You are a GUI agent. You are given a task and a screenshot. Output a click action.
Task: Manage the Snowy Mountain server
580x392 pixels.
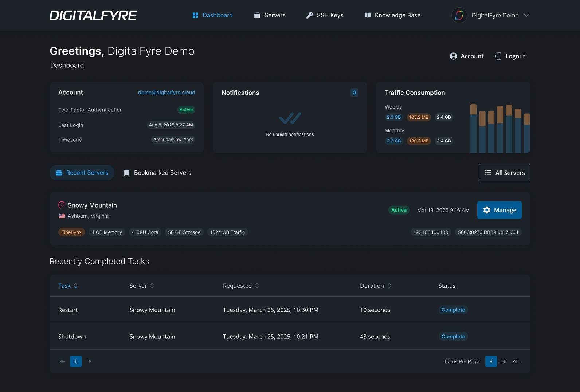coord(499,210)
